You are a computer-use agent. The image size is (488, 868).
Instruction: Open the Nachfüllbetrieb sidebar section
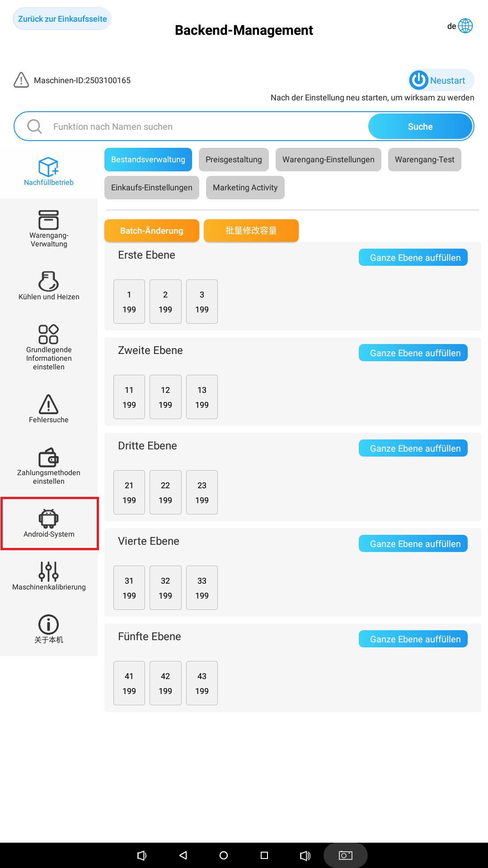(x=48, y=172)
